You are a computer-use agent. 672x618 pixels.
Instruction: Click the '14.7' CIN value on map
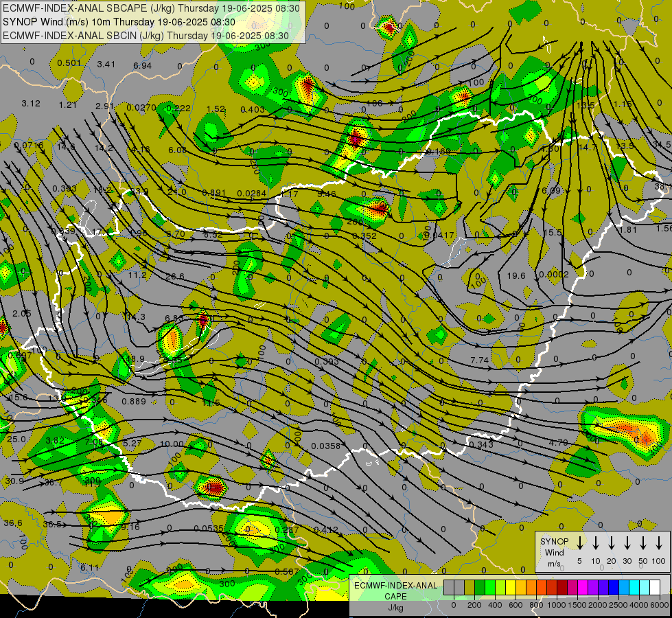pyautogui.click(x=588, y=147)
